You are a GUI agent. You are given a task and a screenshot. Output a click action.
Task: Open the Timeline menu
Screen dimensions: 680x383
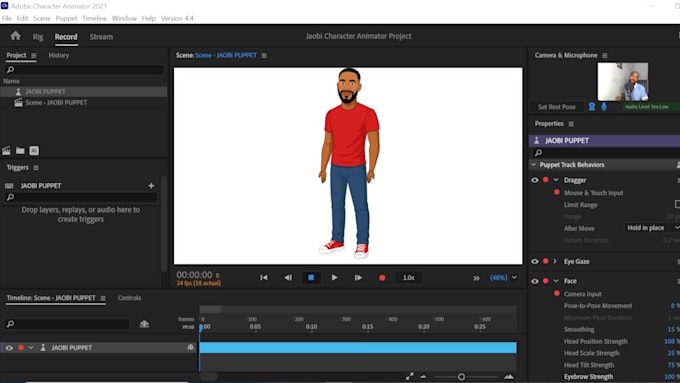point(94,18)
